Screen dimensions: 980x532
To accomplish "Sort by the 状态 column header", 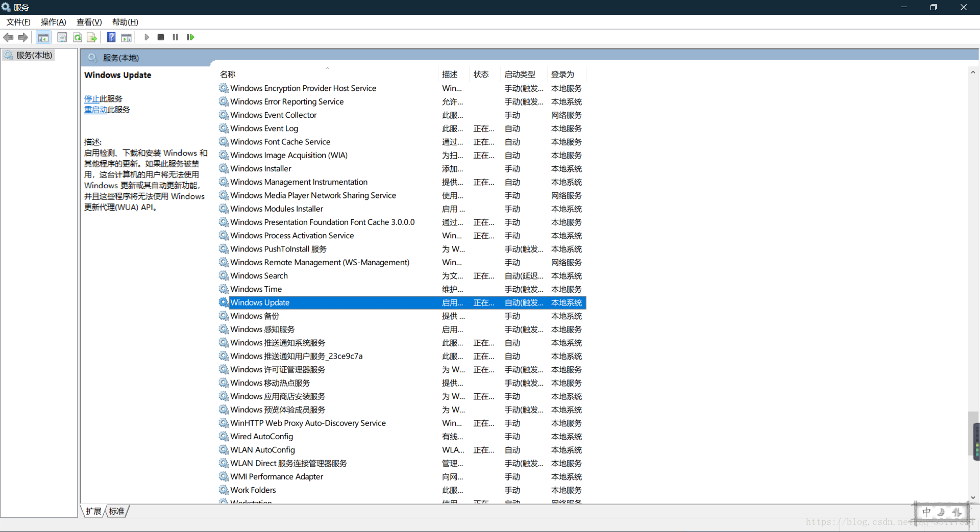I will (x=485, y=74).
